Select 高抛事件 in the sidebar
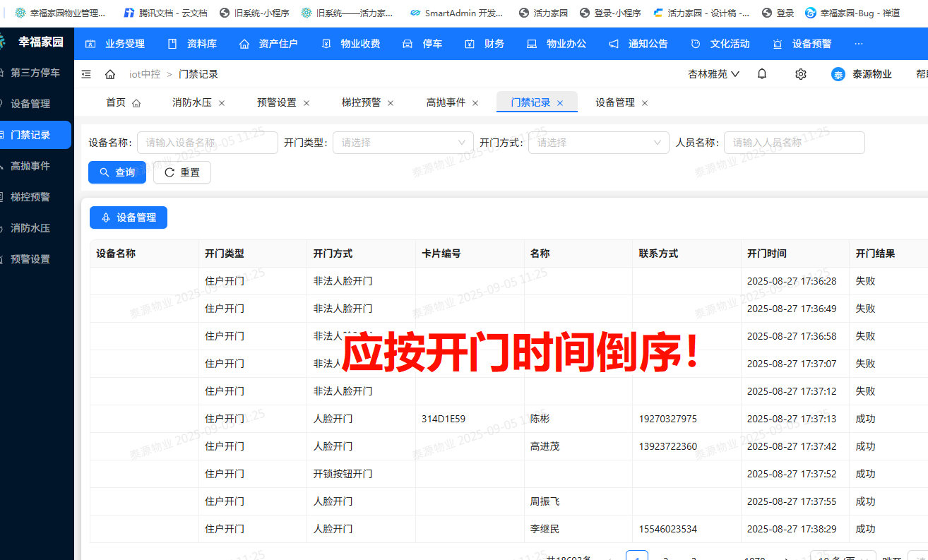Image resolution: width=928 pixels, height=560 pixels. pyautogui.click(x=30, y=166)
